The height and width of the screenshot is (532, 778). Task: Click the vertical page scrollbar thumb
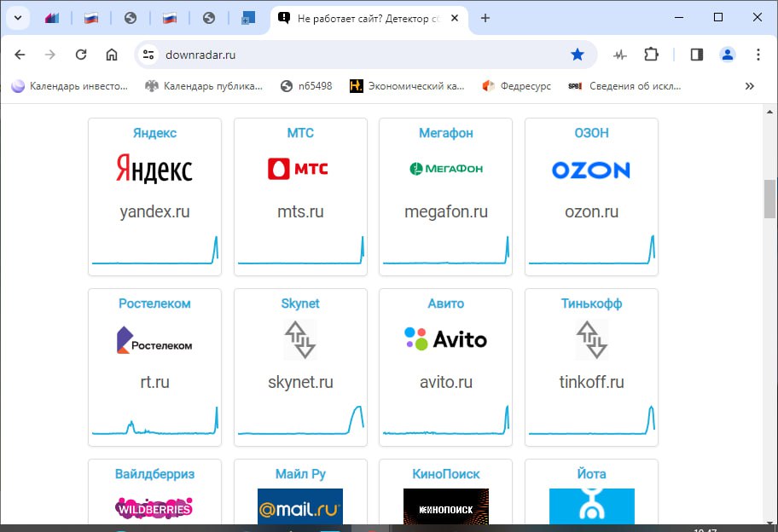769,200
